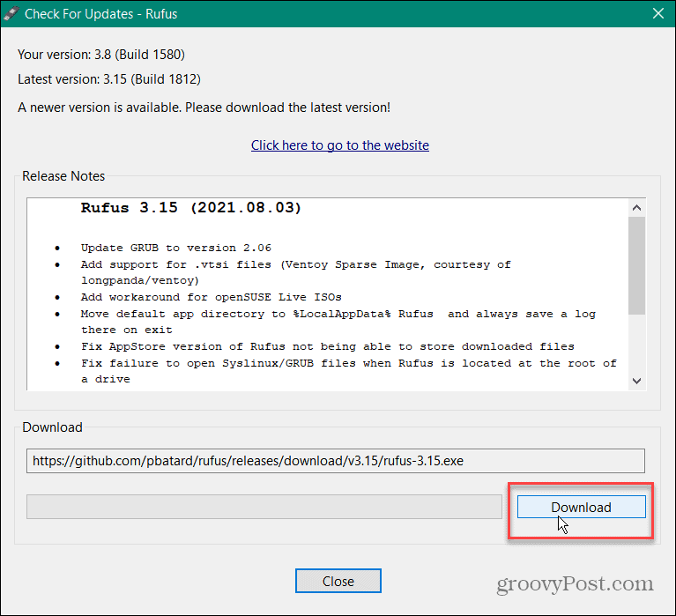Click 'Add workaround for openSUSE Live ISOs'
This screenshot has width=676, height=616.
click(x=212, y=298)
